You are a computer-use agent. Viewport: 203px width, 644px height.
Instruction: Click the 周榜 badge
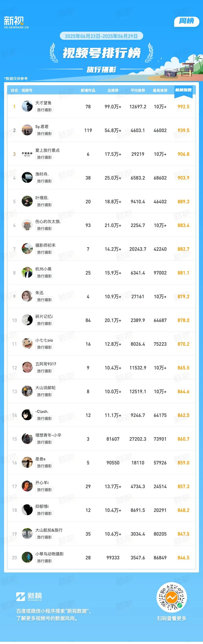click(x=187, y=21)
